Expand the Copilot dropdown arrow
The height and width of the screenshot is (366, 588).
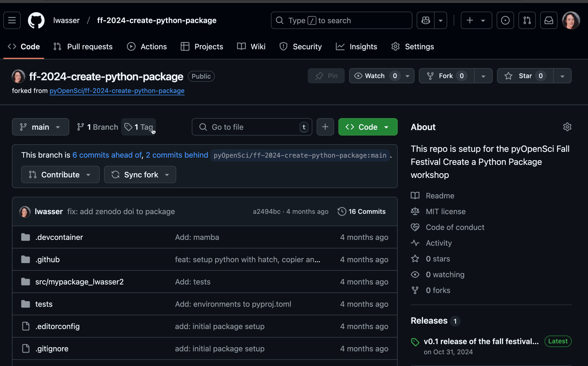tap(441, 20)
